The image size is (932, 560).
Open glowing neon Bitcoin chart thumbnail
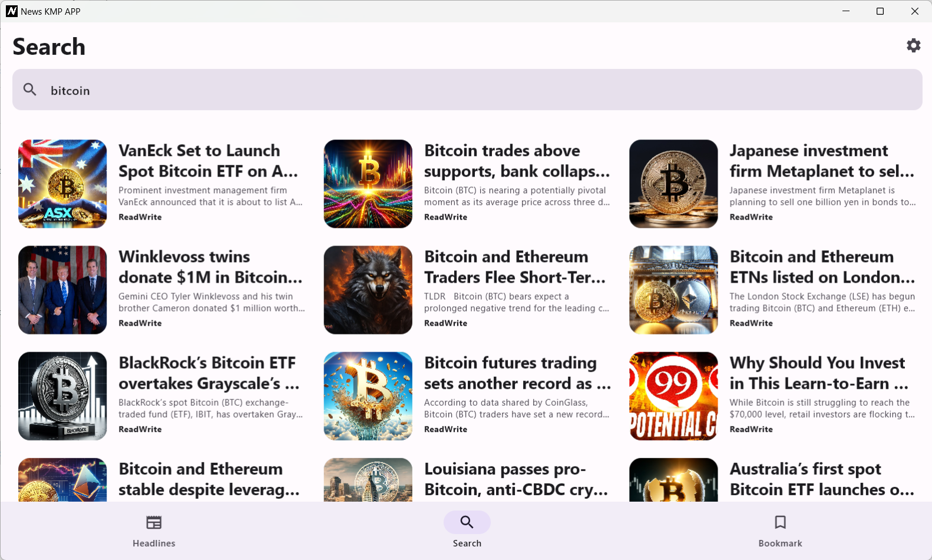pos(368,184)
